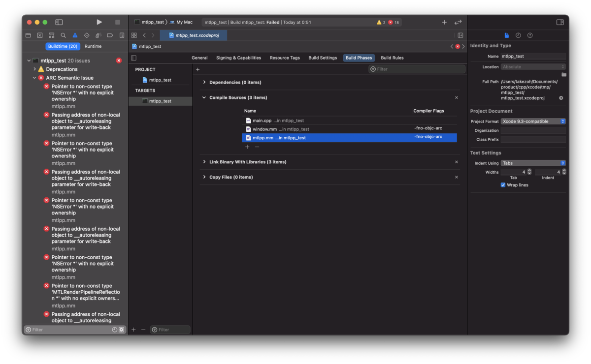Open the Library with plus button
The width and height of the screenshot is (591, 364).
[x=444, y=22]
